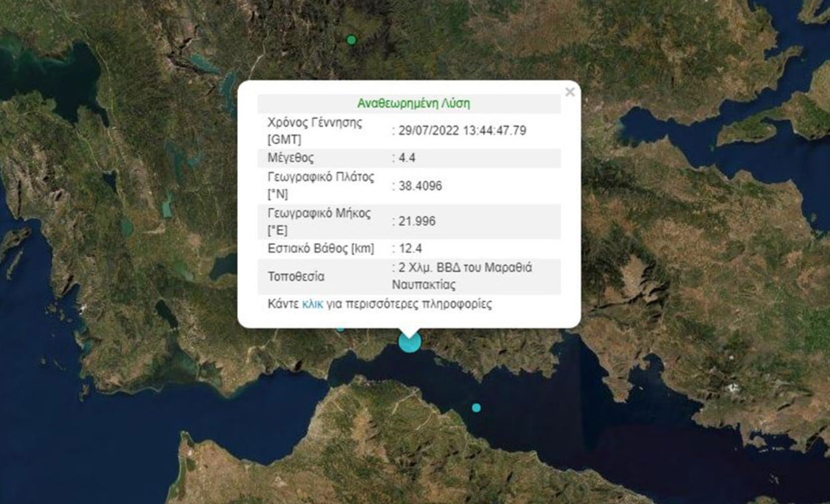Click the 'Τοποθεσία' row label
The width and height of the screenshot is (830, 504).
click(x=296, y=276)
